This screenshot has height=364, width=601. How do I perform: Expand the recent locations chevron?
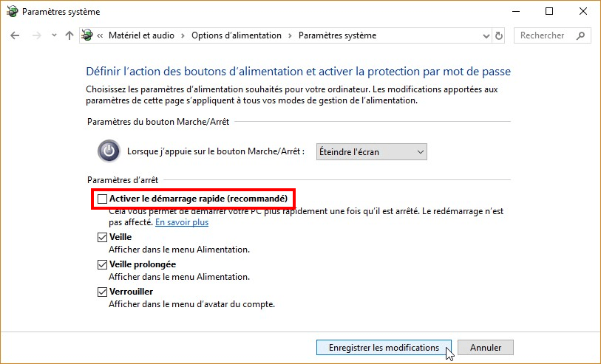(53, 35)
